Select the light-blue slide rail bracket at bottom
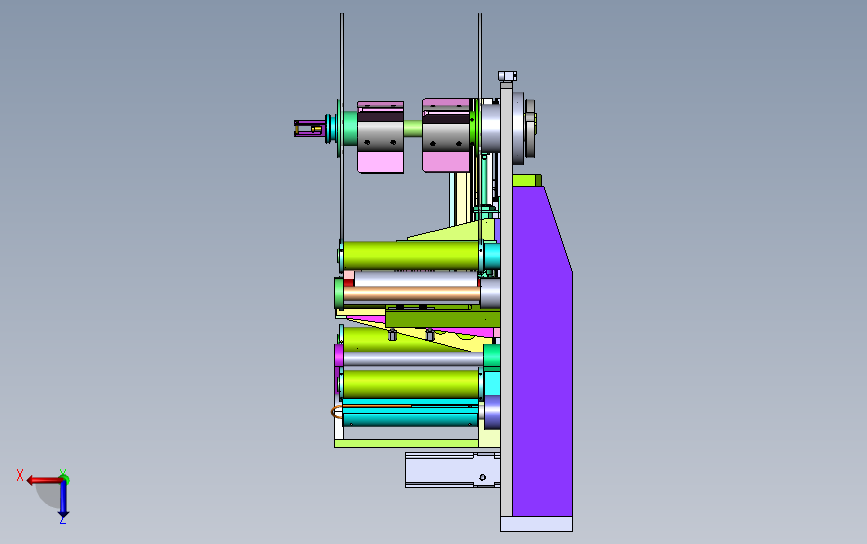The image size is (867, 544). point(452,470)
